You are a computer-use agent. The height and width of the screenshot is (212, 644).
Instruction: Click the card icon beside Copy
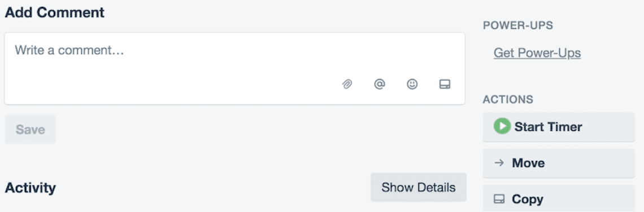pos(499,199)
